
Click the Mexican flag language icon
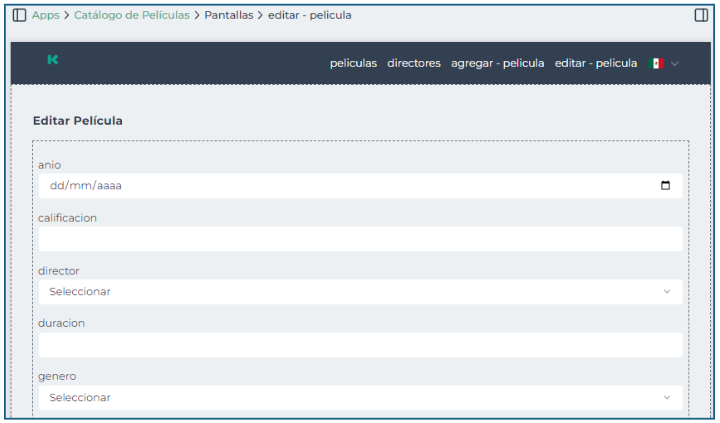(655, 63)
